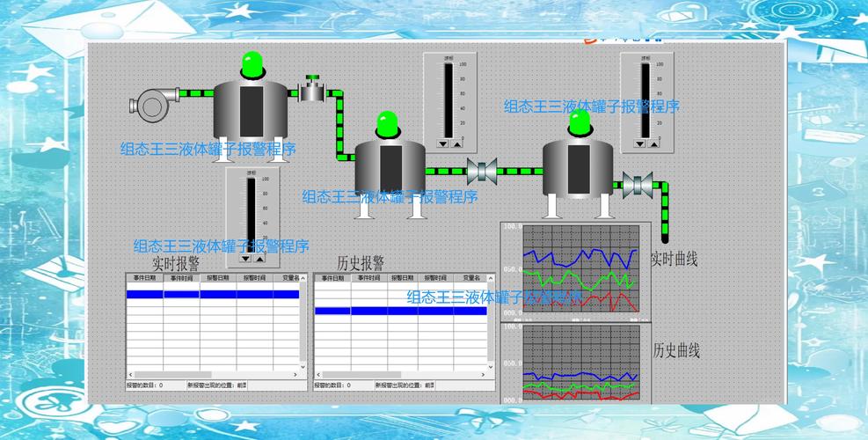The height and width of the screenshot is (440, 868).
Task: Click the dark level gauge inside the third tank
Action: coord(579,169)
